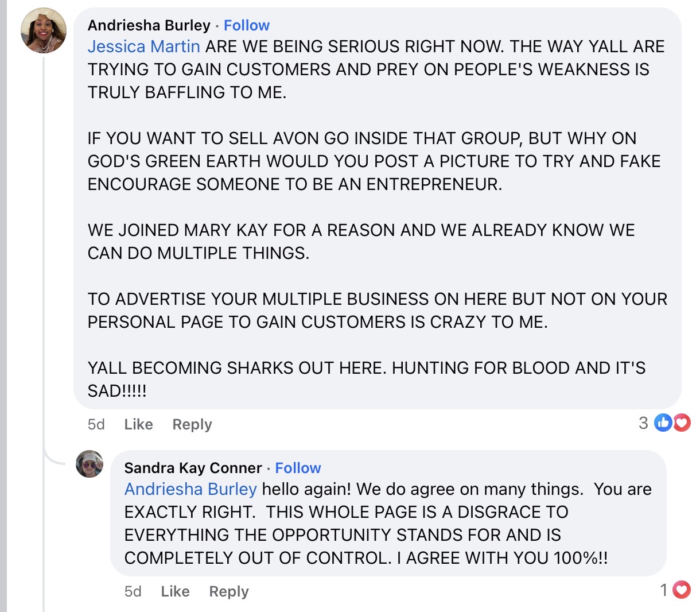Like Andriesha Burley's comment
This screenshot has width=700, height=612.
pyautogui.click(x=138, y=424)
